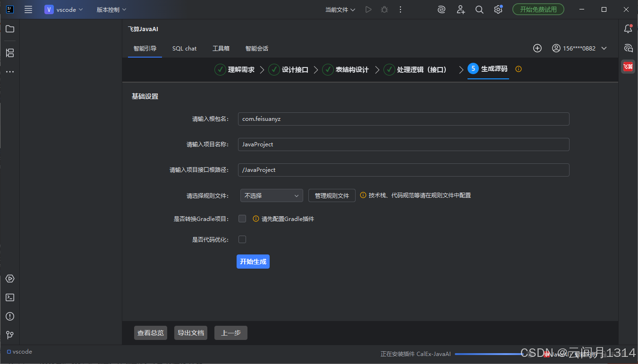Click the Debug bug icon
The image size is (638, 364).
click(x=384, y=9)
